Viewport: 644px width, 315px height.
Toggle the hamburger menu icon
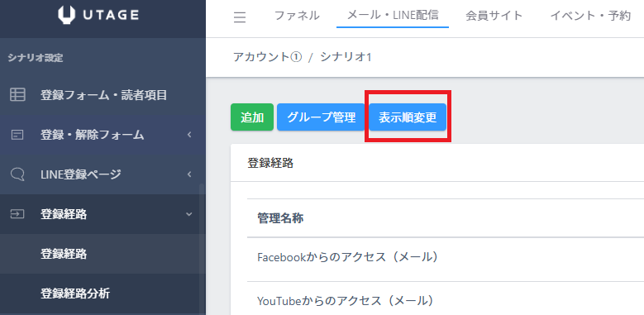240,17
